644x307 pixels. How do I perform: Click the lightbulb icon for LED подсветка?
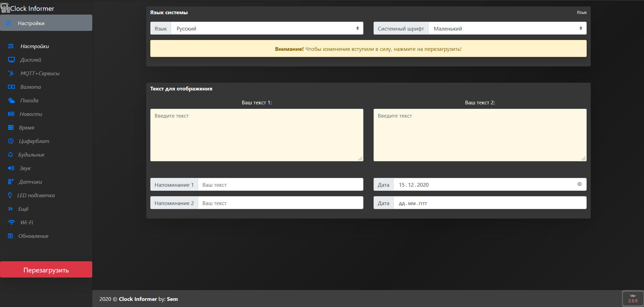point(10,195)
